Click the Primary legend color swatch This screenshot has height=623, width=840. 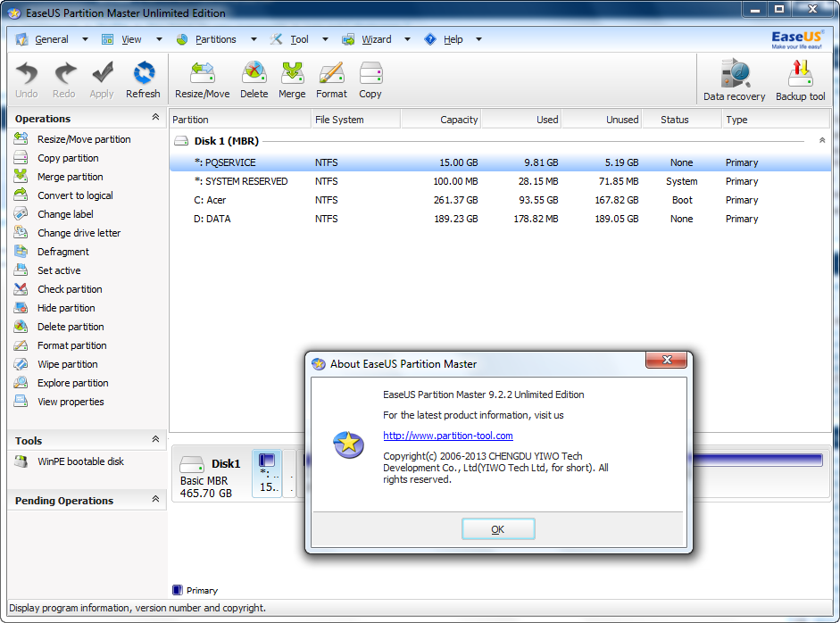coord(178,590)
